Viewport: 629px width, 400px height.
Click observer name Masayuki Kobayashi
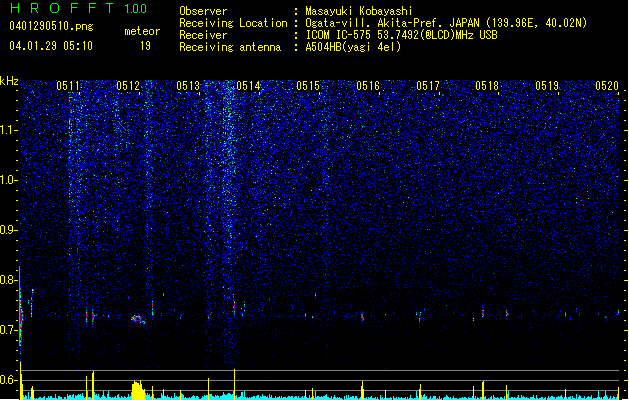point(359,11)
